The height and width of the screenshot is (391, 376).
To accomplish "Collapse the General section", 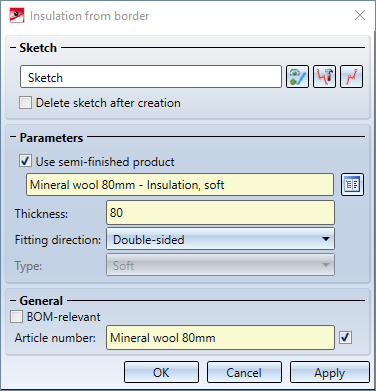I will tap(13, 301).
